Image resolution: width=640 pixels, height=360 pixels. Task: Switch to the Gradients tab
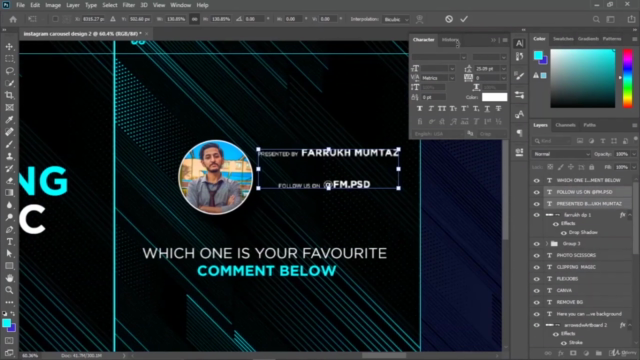pyautogui.click(x=588, y=39)
